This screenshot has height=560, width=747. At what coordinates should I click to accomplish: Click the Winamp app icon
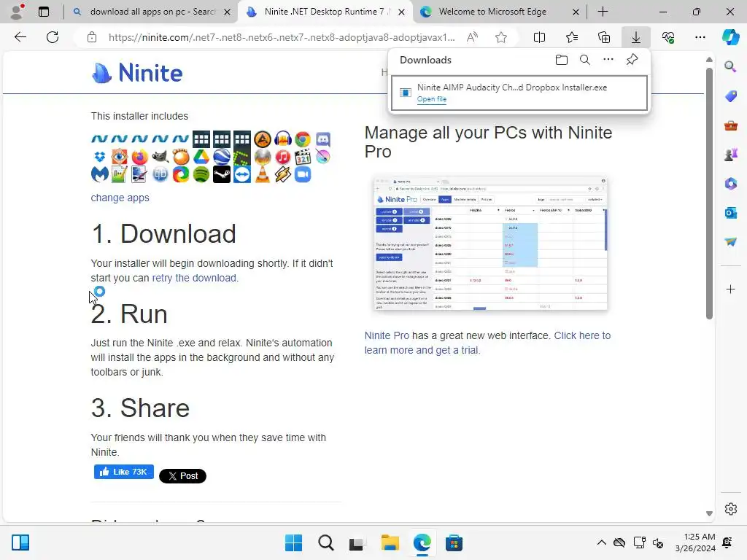click(x=282, y=174)
